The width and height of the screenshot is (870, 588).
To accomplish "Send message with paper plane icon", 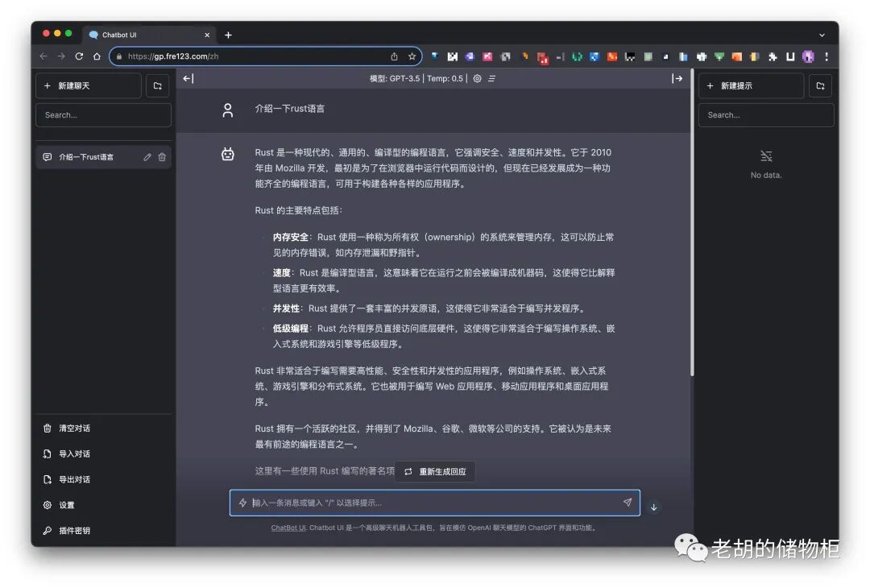I will pyautogui.click(x=627, y=502).
